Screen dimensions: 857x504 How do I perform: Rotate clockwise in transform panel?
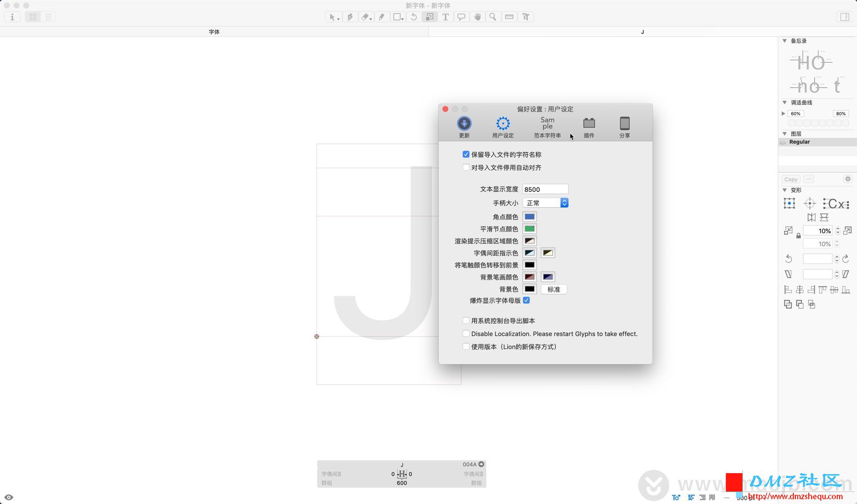pyautogui.click(x=846, y=259)
